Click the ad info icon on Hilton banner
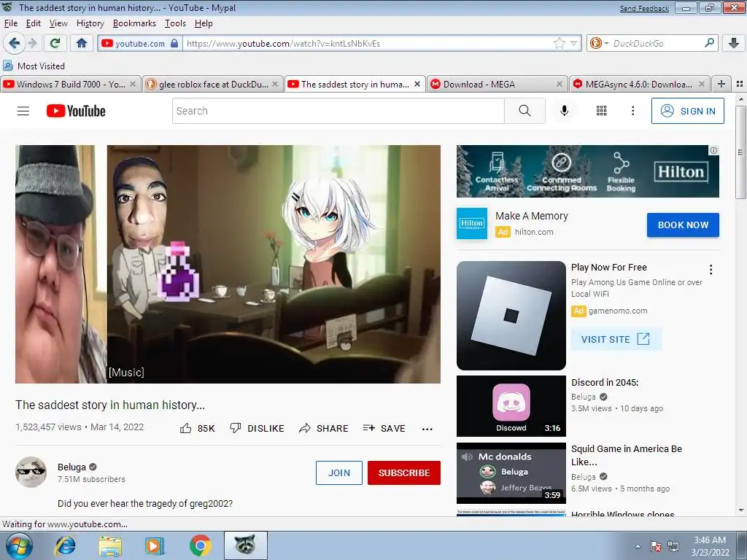This screenshot has width=747, height=560. coord(713,150)
